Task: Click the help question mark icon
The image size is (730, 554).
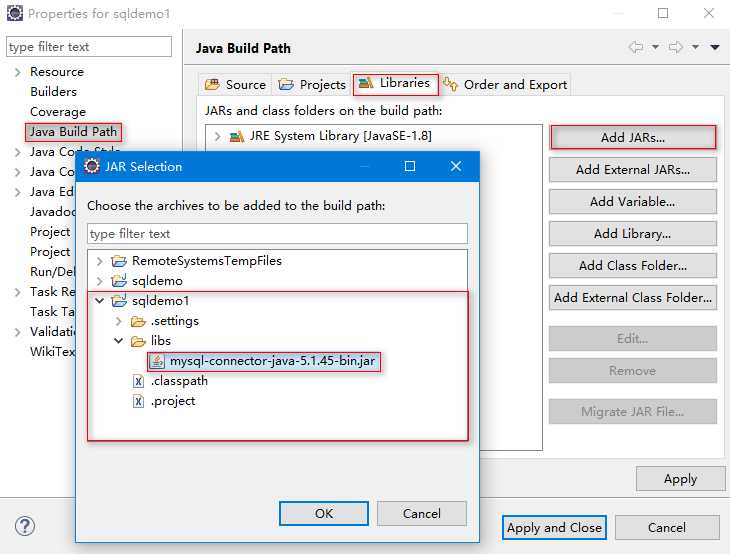Action: pos(25,527)
